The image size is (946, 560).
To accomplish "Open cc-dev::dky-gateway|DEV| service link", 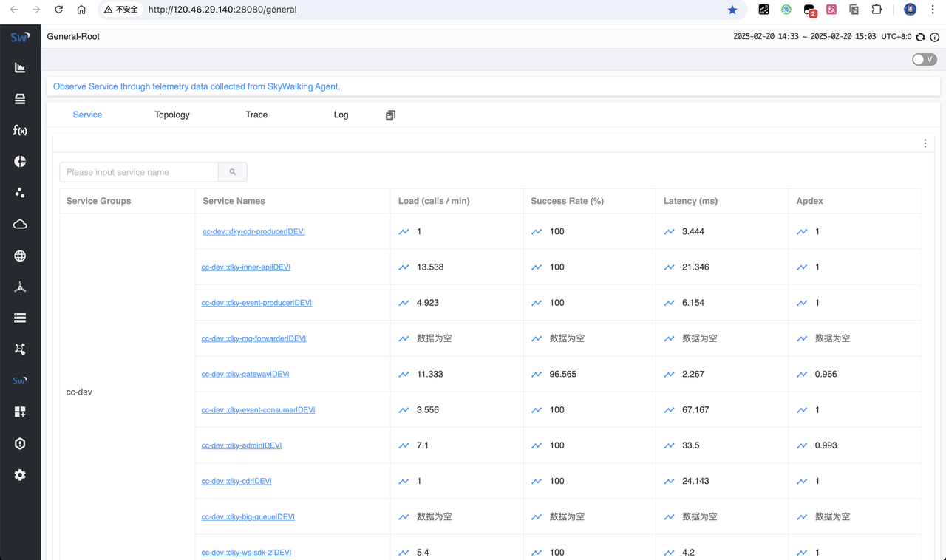I will tap(245, 375).
